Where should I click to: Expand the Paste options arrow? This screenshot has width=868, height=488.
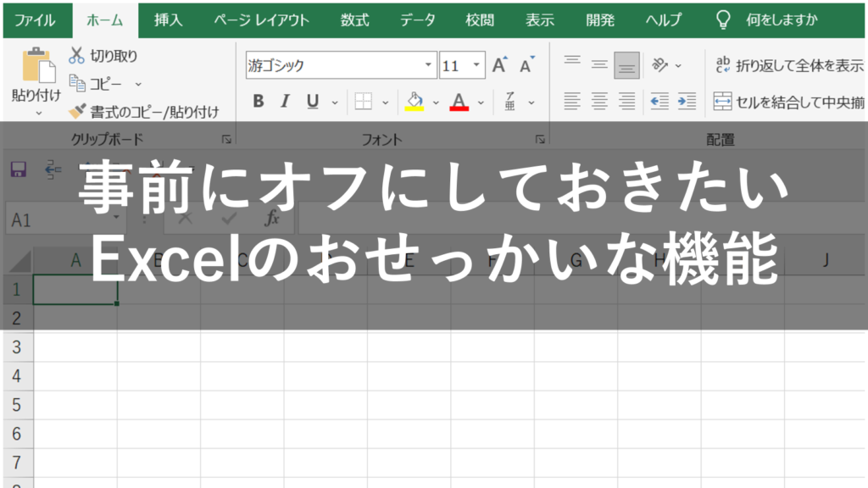coord(38,114)
